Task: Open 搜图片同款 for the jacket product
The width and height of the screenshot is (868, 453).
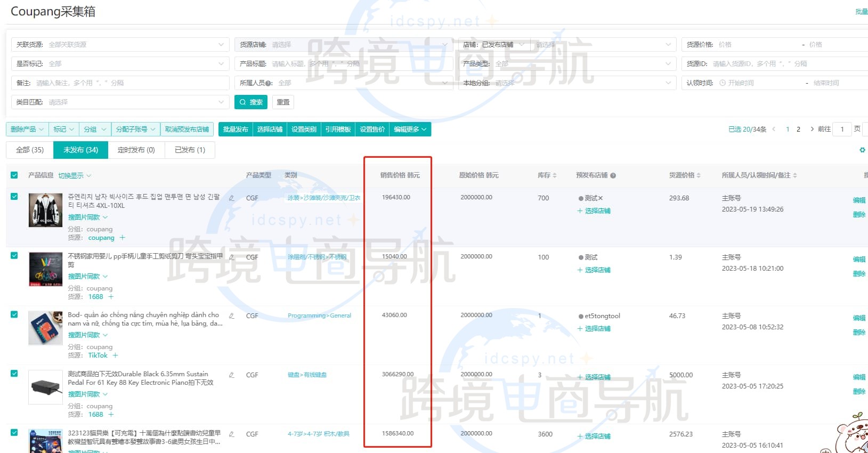Action: point(87,217)
